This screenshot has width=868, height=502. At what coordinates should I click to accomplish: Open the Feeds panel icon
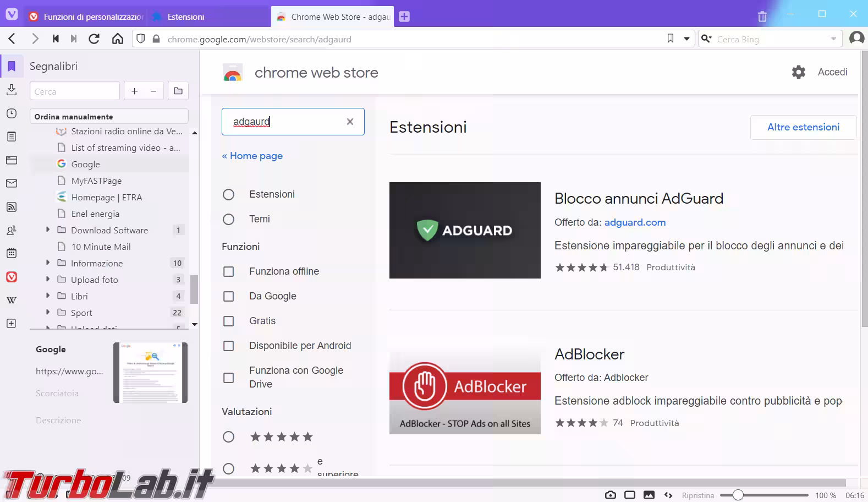[12, 207]
